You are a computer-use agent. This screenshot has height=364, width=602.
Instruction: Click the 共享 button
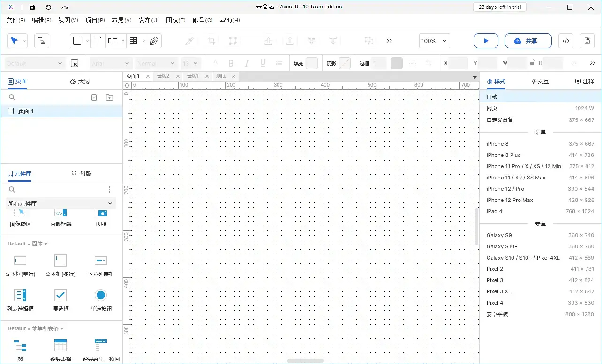pyautogui.click(x=528, y=41)
